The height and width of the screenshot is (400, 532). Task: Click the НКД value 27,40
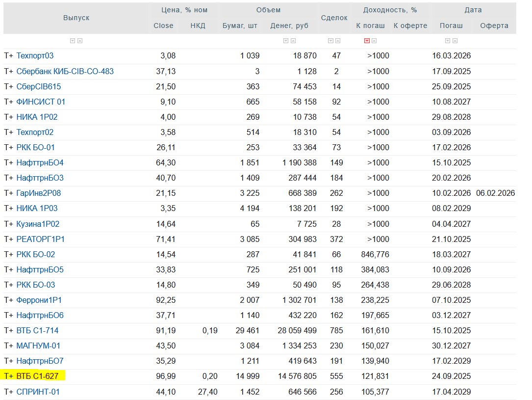208,392
